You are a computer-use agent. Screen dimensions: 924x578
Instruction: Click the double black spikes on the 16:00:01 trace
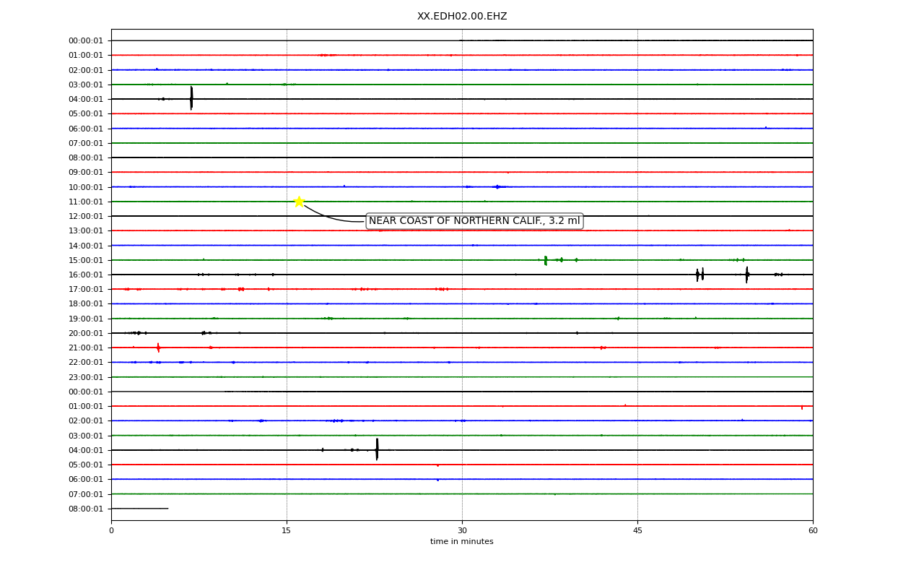[700, 275]
